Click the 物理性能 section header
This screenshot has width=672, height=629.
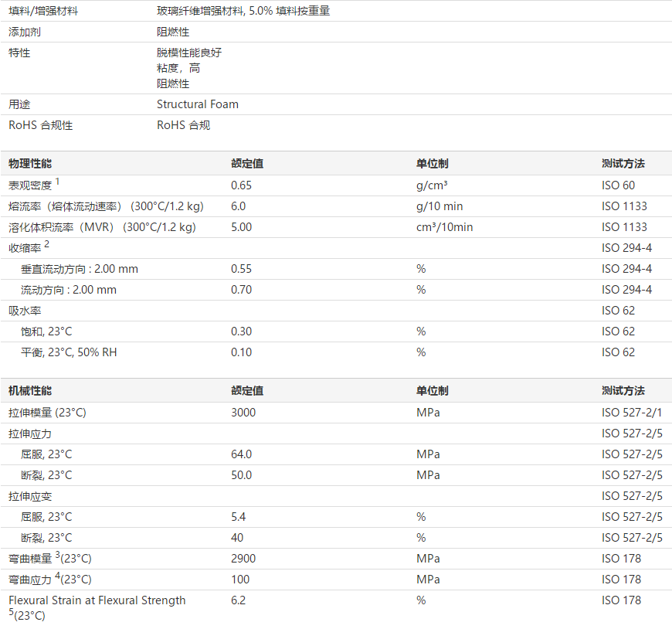click(31, 164)
